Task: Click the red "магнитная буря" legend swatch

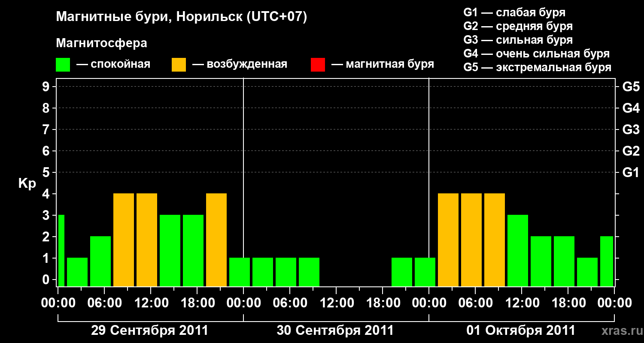Action: 318,65
